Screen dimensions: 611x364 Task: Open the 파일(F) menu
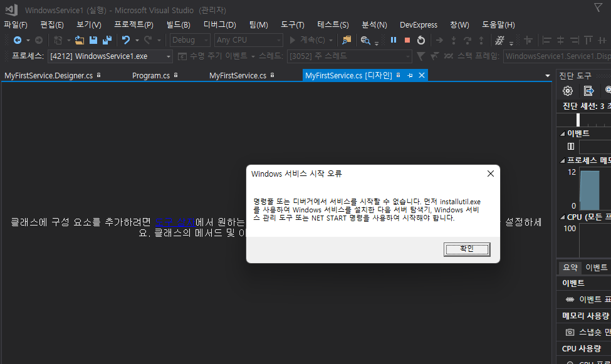tap(16, 24)
